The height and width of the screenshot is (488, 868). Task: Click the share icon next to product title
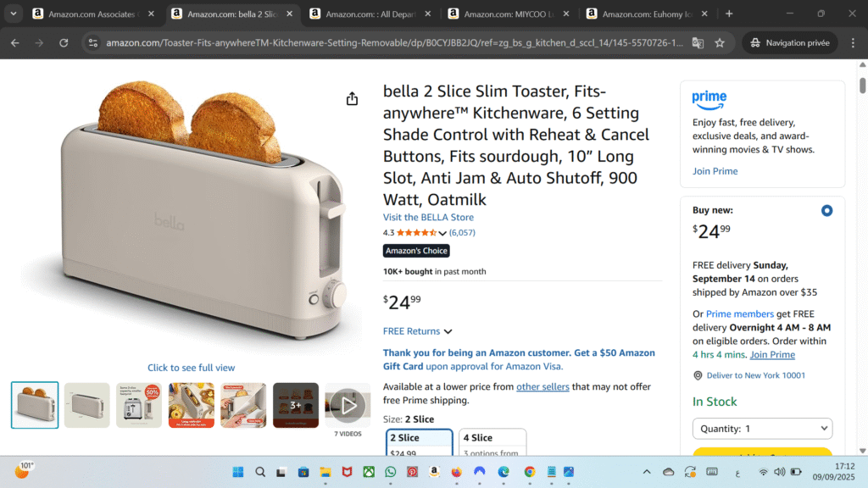click(x=352, y=98)
